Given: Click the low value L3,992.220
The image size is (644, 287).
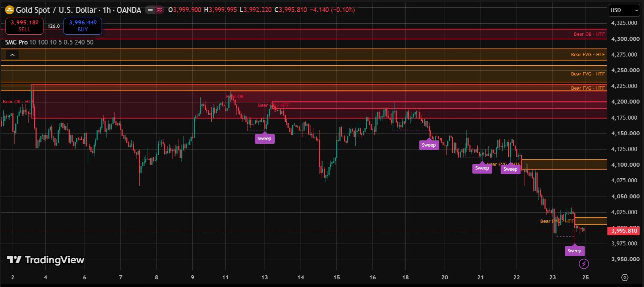Looking at the screenshot, I should point(255,10).
